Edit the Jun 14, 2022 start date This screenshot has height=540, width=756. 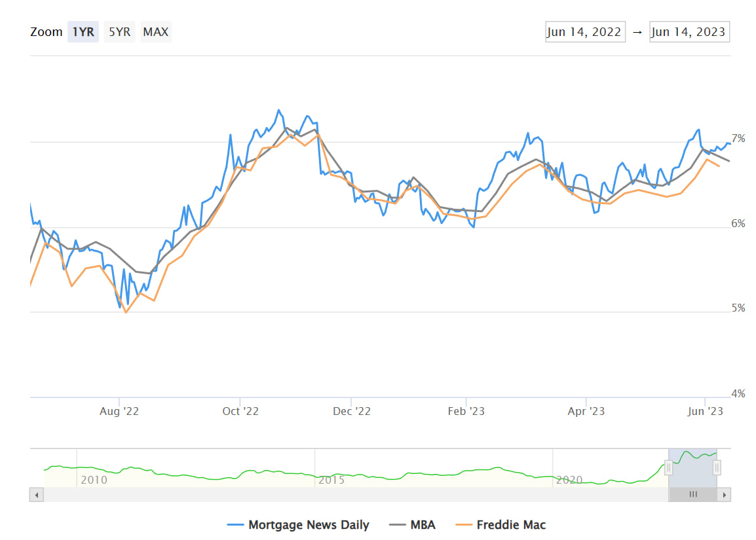click(585, 32)
